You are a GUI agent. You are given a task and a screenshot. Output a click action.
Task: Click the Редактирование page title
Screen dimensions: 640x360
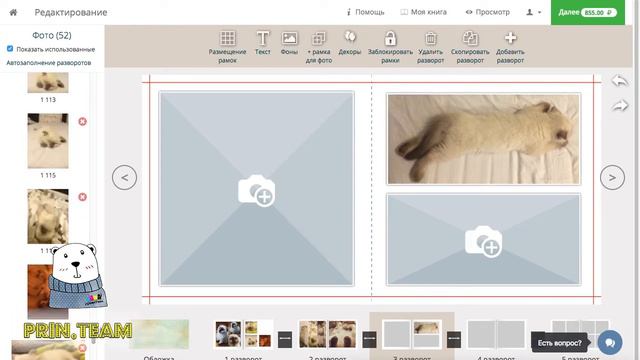[x=71, y=12]
